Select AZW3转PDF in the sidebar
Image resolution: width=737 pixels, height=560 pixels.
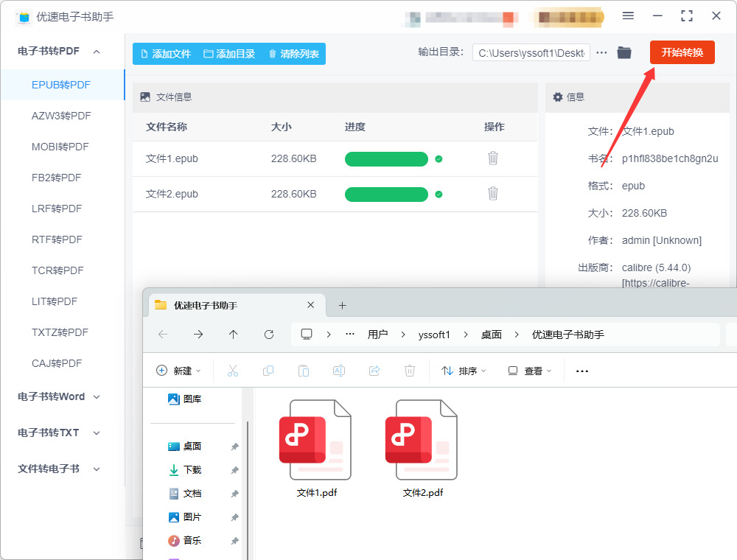pos(61,116)
